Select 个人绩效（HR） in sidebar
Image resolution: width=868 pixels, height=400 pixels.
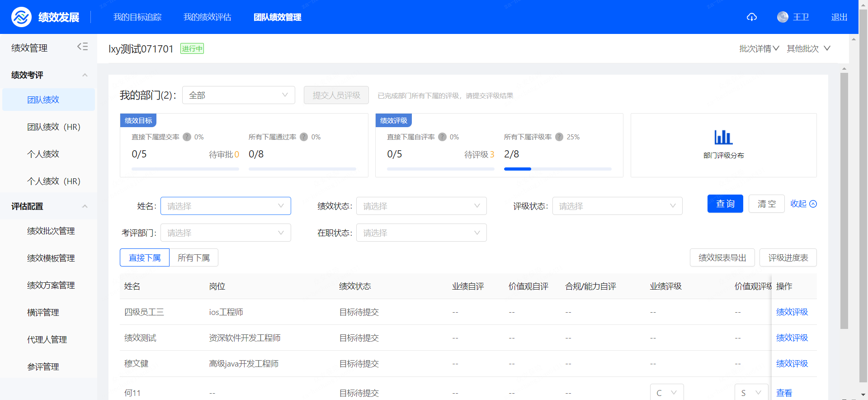[48, 181]
